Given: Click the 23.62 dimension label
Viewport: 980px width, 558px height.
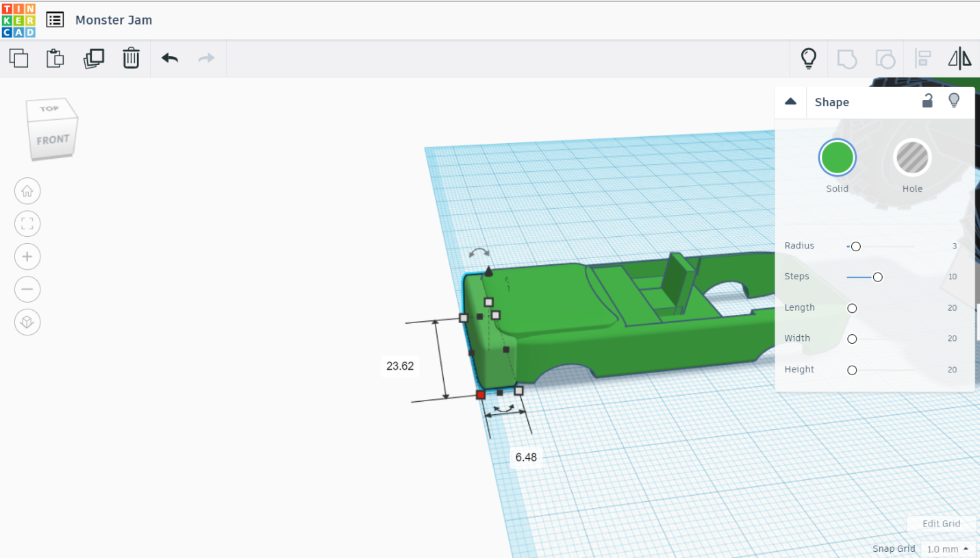Looking at the screenshot, I should (400, 366).
